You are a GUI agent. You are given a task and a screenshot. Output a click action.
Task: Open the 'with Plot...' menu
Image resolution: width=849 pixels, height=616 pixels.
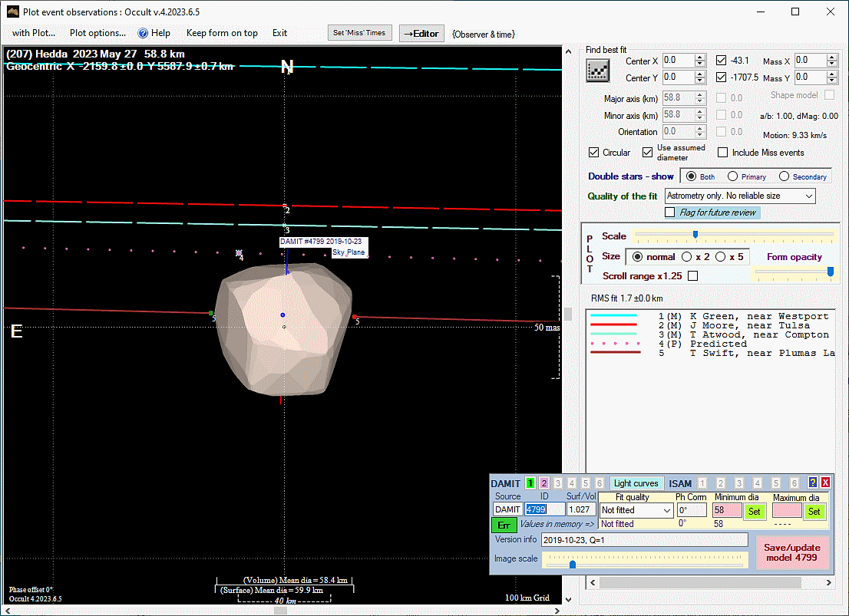[34, 33]
